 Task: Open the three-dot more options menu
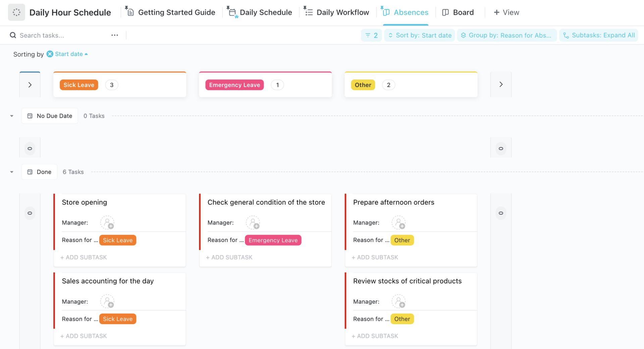(x=115, y=35)
